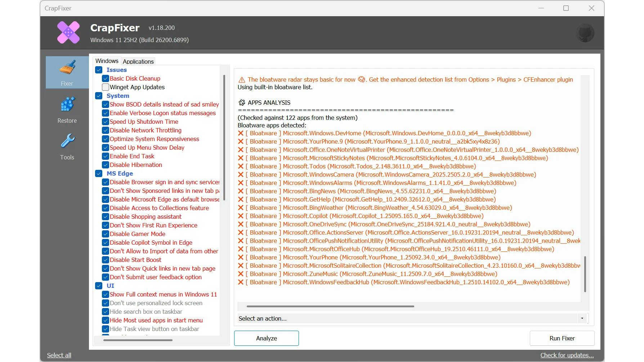Select the Disable Start Boost item

click(135, 260)
